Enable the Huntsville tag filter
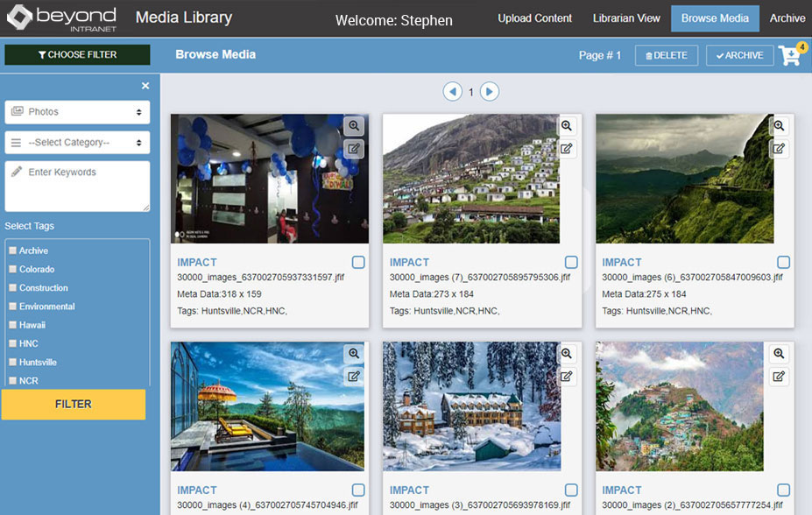The image size is (812, 515). (13, 363)
